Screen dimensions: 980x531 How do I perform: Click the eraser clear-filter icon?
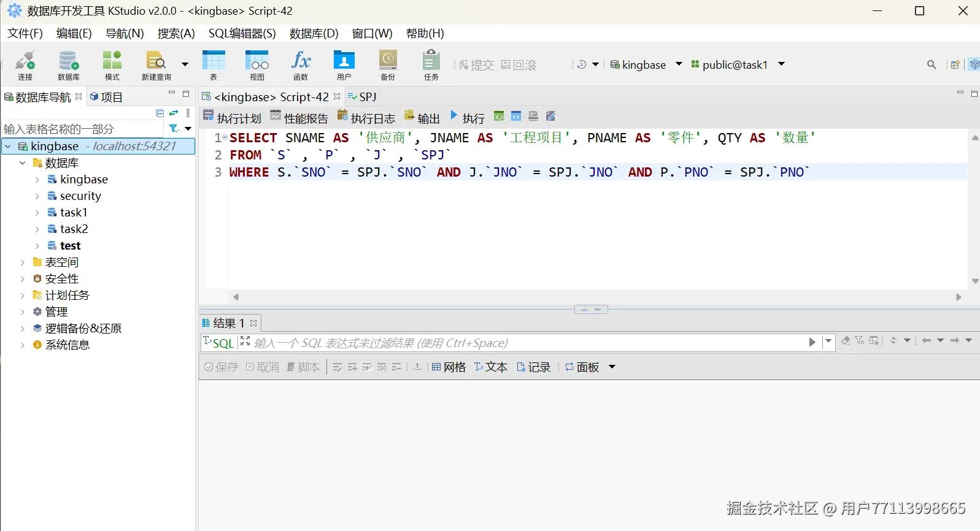click(846, 340)
